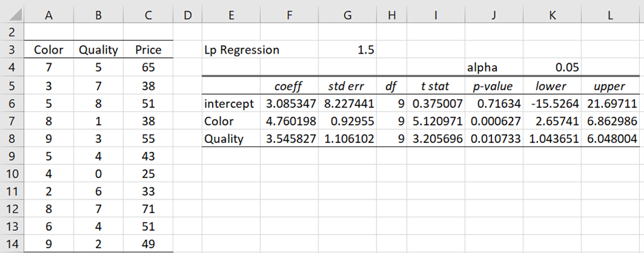Click the alpha value cell 0.05
The width and height of the screenshot is (644, 253).
[552, 68]
